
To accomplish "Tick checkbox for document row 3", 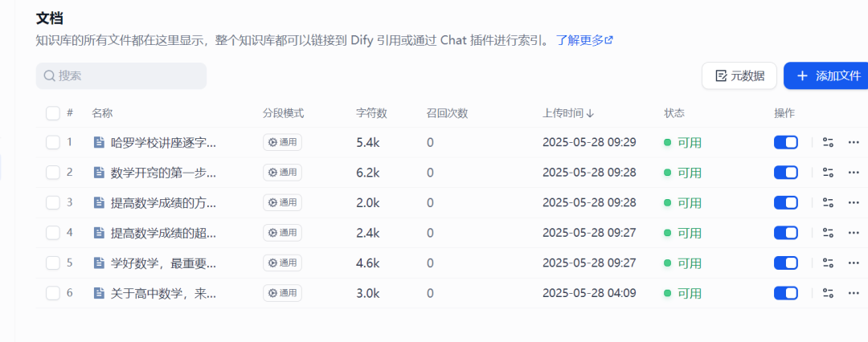I will (52, 202).
